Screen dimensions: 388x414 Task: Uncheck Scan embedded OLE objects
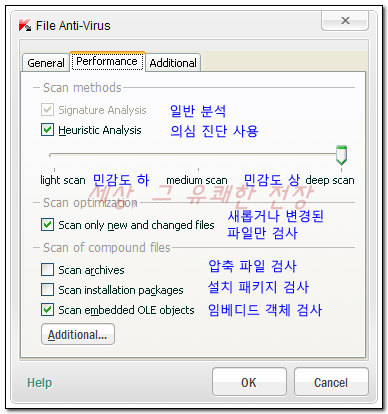[x=47, y=310]
